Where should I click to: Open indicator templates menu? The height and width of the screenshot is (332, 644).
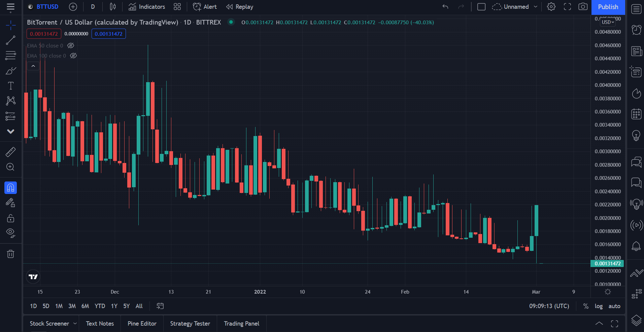pyautogui.click(x=177, y=7)
